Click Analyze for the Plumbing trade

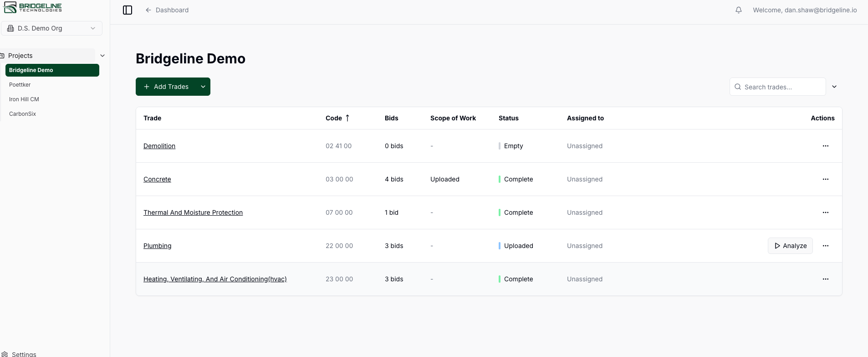(790, 246)
